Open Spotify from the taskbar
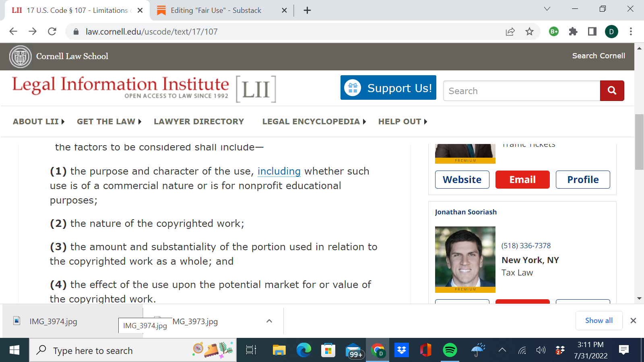The width and height of the screenshot is (644, 362). tap(450, 350)
